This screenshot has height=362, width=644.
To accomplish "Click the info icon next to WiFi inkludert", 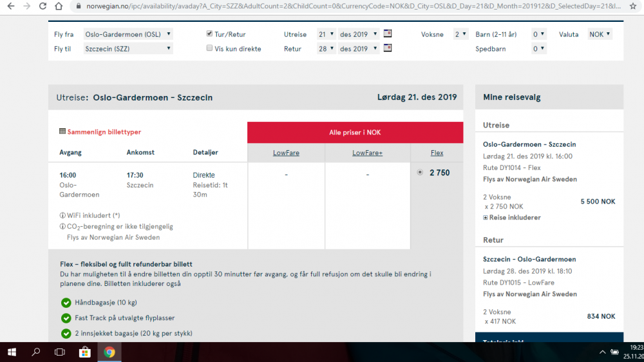I will 62,215.
